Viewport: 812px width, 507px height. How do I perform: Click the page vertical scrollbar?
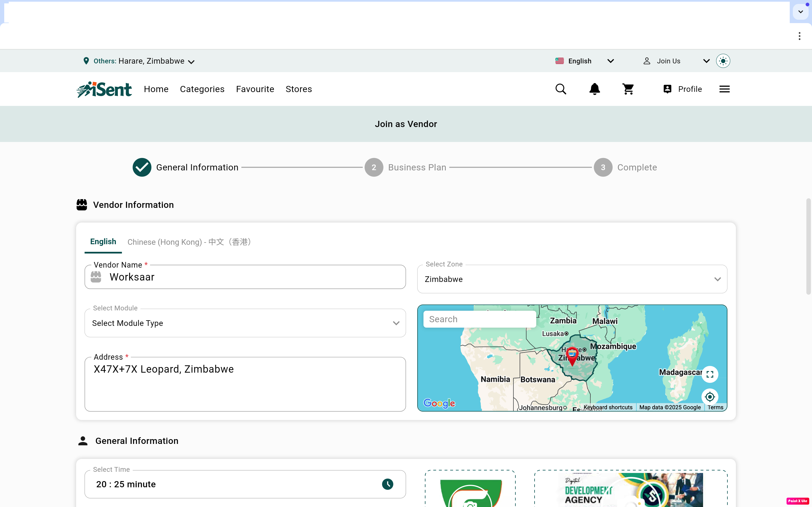click(808, 247)
